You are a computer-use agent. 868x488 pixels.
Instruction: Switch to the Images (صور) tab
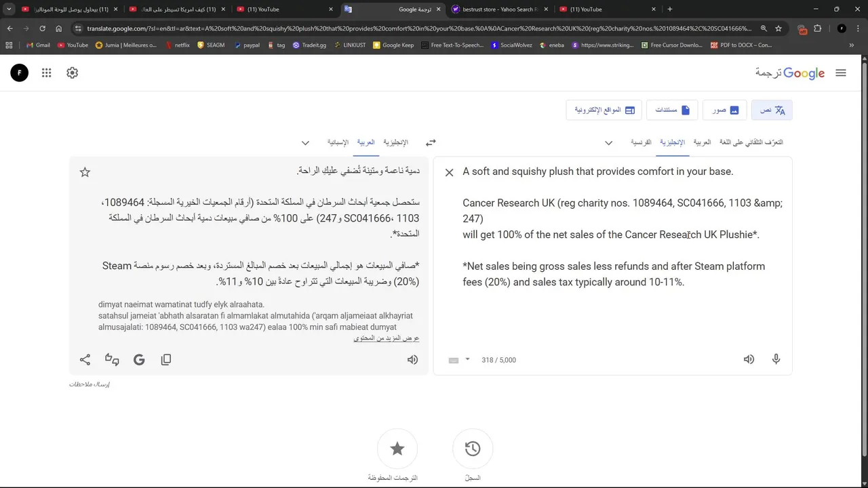tap(725, 110)
